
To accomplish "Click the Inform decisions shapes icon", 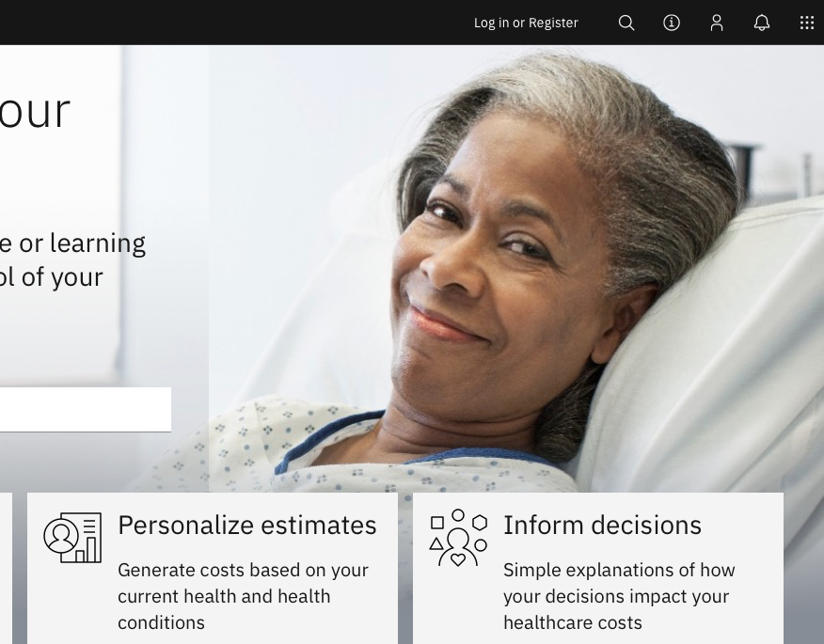I will point(458,538).
